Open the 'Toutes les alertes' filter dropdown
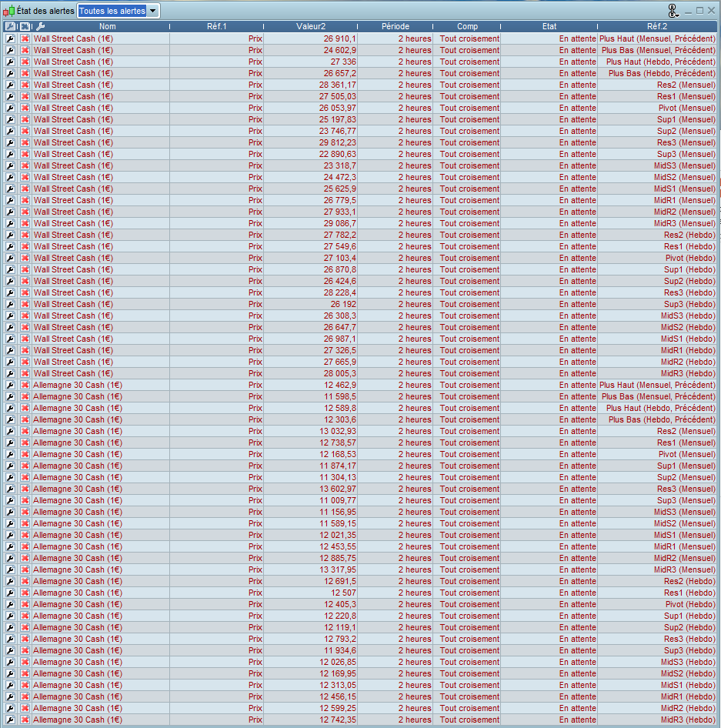This screenshot has width=721, height=728. (x=118, y=11)
